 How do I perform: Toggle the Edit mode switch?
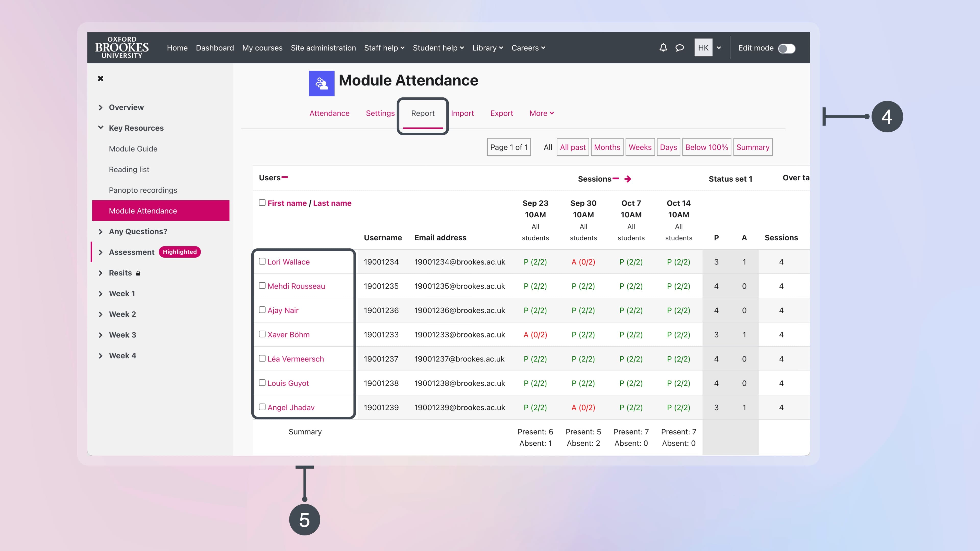tap(786, 49)
